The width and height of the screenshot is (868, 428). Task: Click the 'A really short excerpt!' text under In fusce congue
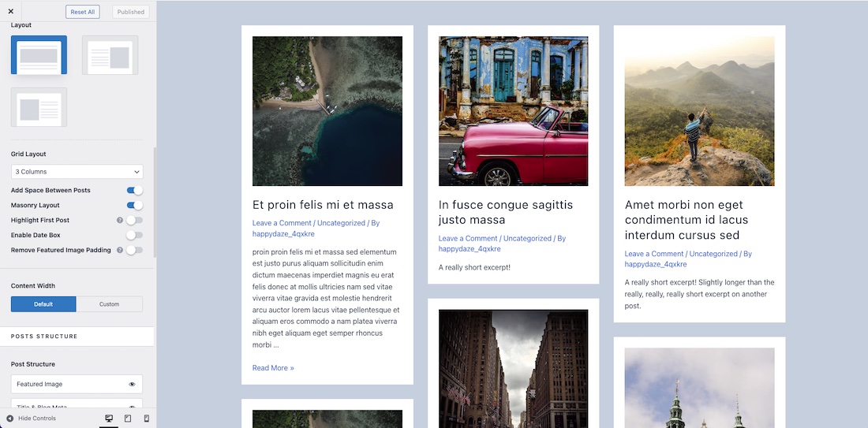point(474,268)
